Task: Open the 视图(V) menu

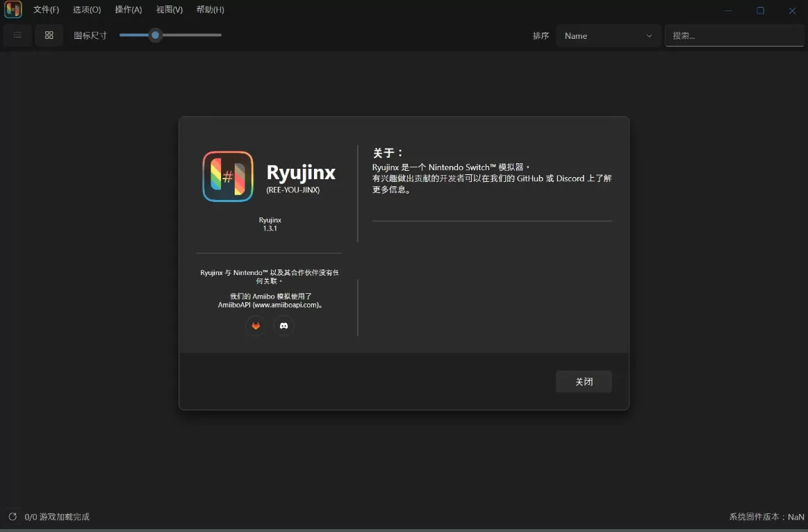Action: [x=169, y=10]
